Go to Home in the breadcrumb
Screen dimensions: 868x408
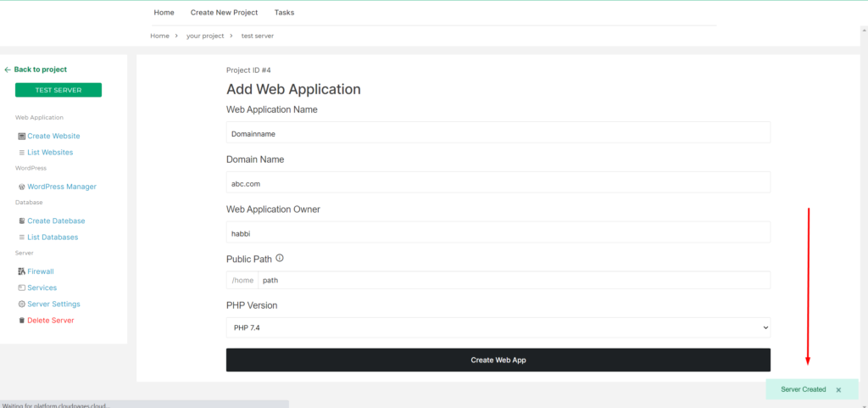(159, 36)
